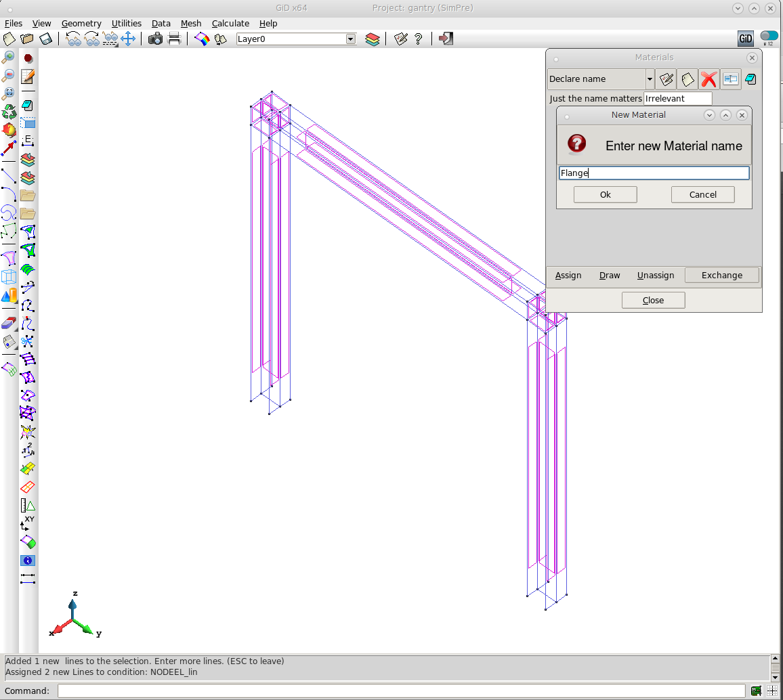Viewport: 783px width, 700px height.
Task: Click the camera snapshot icon
Action: click(x=155, y=39)
